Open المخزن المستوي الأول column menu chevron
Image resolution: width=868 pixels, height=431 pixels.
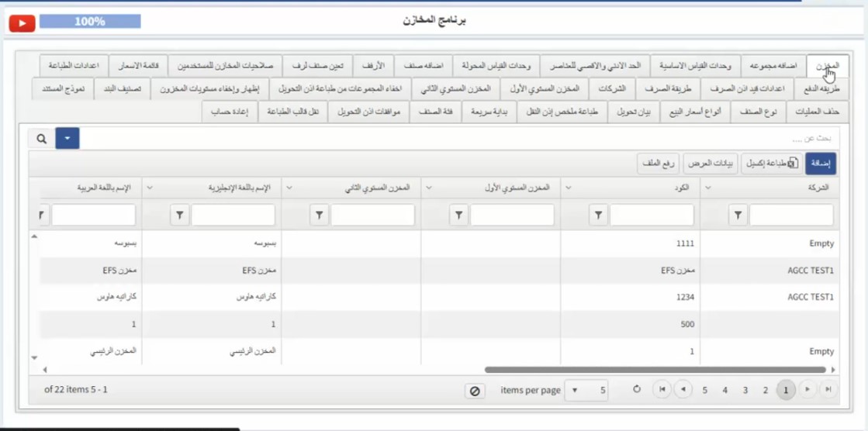(x=428, y=188)
